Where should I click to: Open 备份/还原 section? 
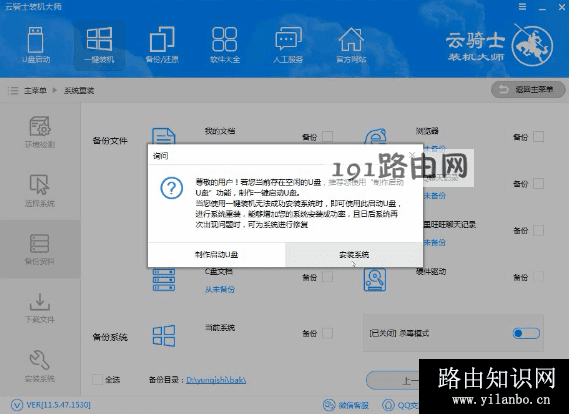pyautogui.click(x=162, y=44)
